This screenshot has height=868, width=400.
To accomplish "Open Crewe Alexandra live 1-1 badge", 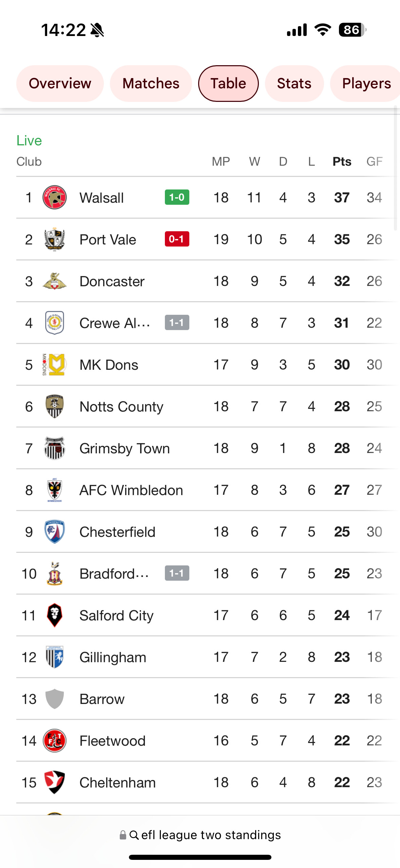I will pyautogui.click(x=177, y=323).
